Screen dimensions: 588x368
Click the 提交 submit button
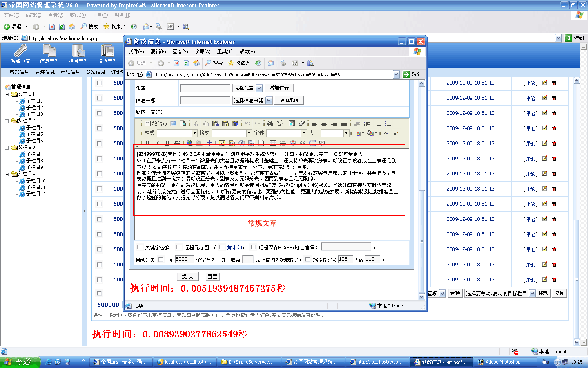tap(188, 277)
